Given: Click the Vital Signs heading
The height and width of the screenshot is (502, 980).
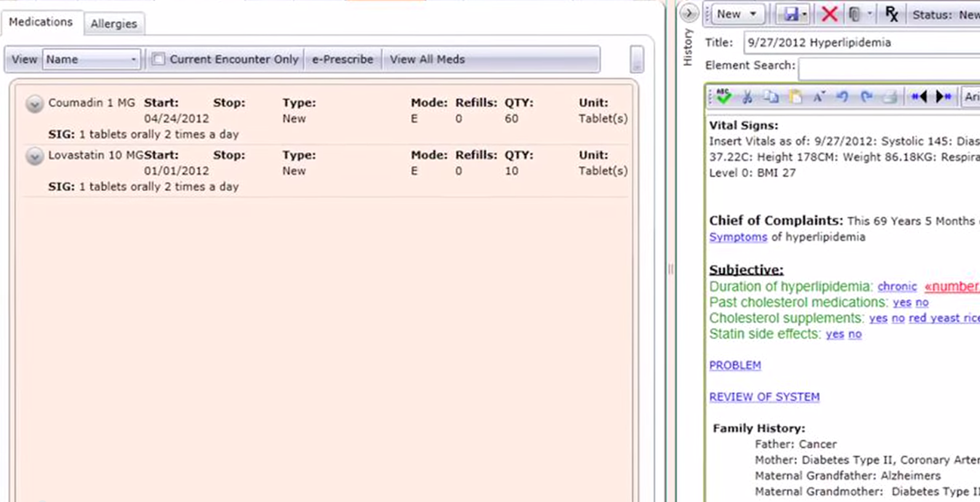Looking at the screenshot, I should pyautogui.click(x=744, y=125).
